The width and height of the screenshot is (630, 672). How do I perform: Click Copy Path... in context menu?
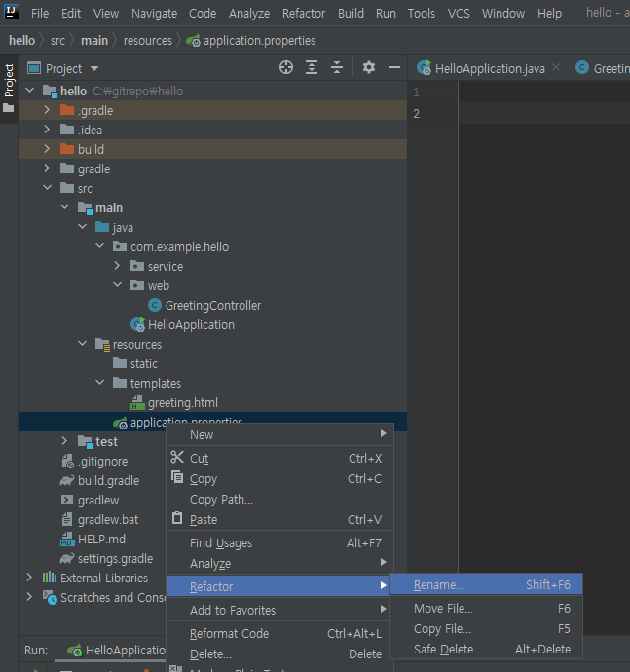coord(279,500)
